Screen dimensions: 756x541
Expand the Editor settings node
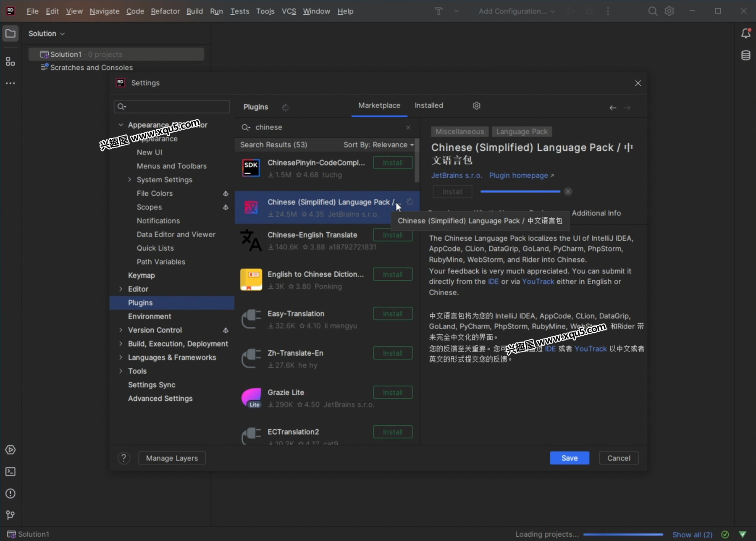point(121,289)
